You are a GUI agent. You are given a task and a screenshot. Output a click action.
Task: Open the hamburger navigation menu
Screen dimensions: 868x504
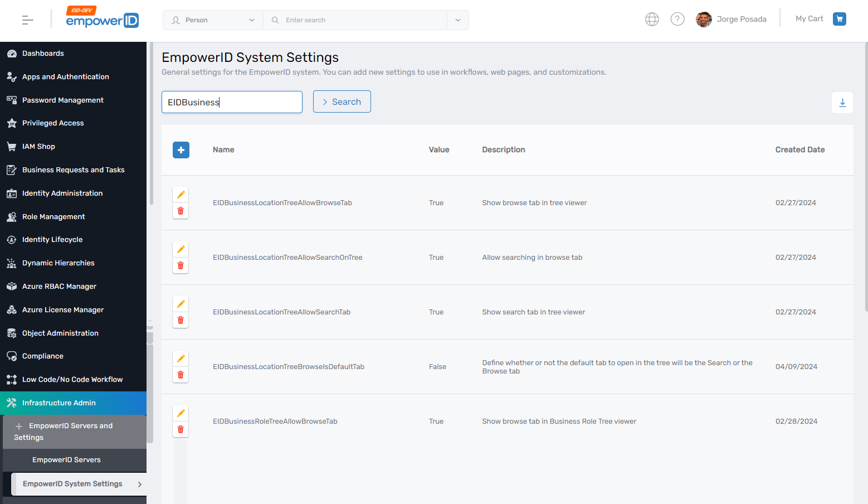[x=27, y=20]
